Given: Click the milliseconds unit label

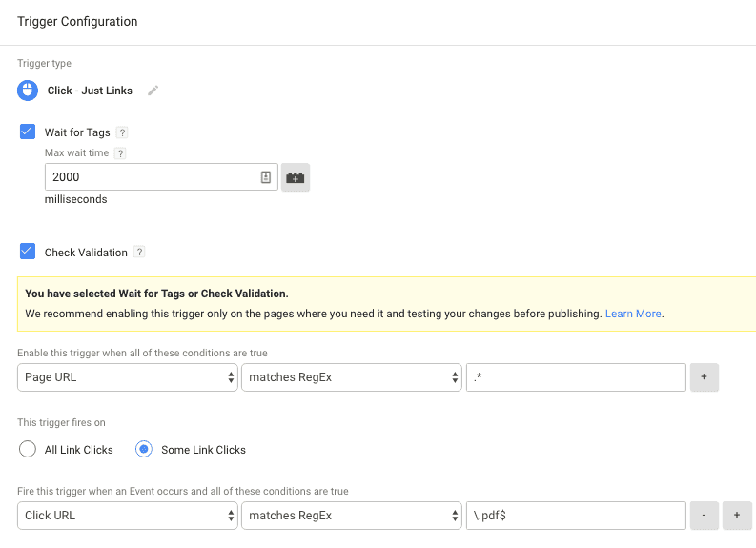Looking at the screenshot, I should (75, 199).
